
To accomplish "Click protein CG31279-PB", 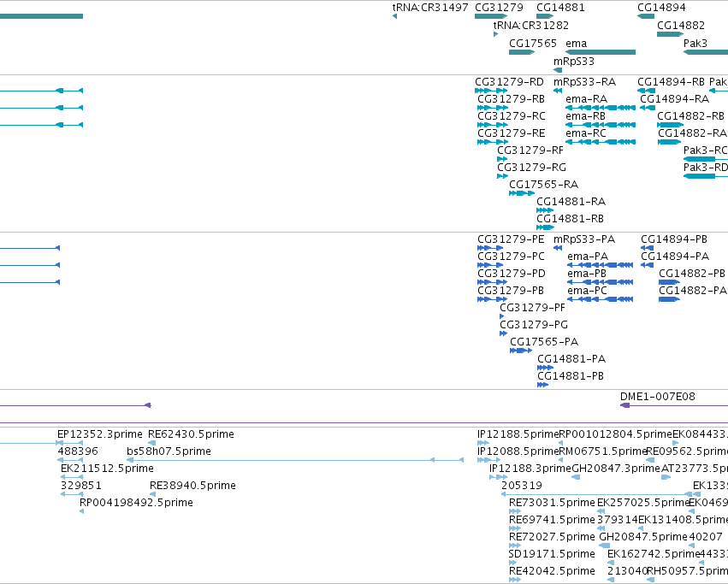I will click(x=510, y=291).
